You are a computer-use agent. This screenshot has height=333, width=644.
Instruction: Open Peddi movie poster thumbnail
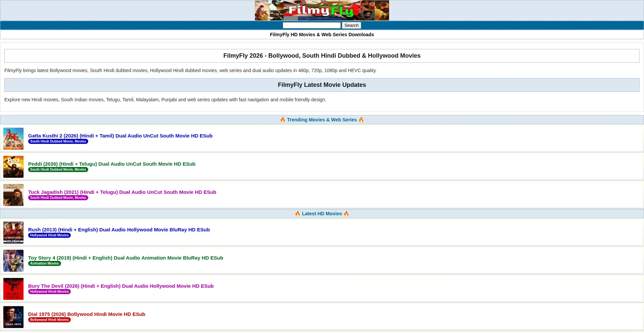[x=13, y=167]
